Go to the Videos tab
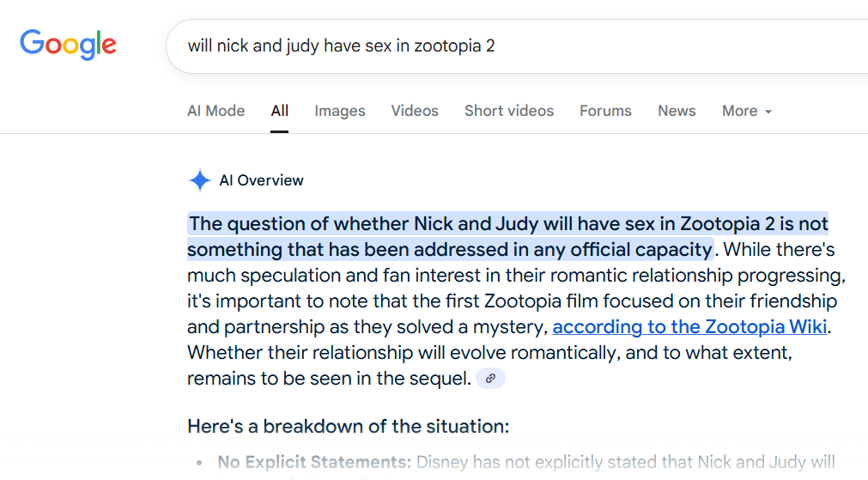 coord(415,111)
